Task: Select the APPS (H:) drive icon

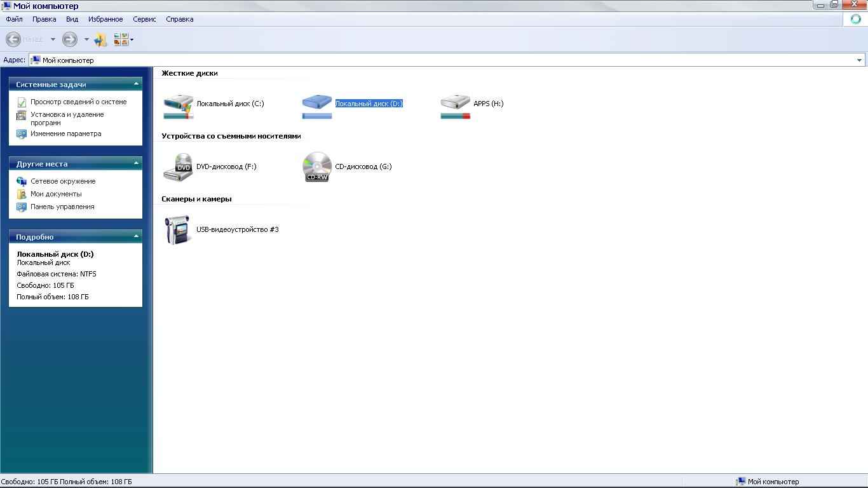Action: point(455,104)
